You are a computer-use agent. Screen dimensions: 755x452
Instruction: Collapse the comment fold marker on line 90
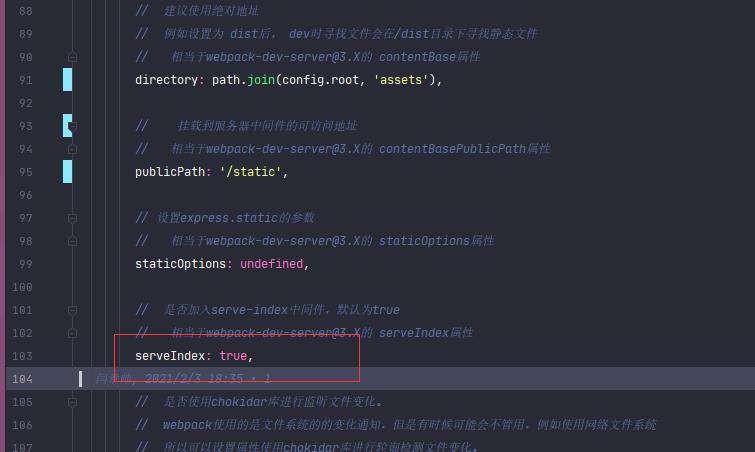[x=72, y=57]
